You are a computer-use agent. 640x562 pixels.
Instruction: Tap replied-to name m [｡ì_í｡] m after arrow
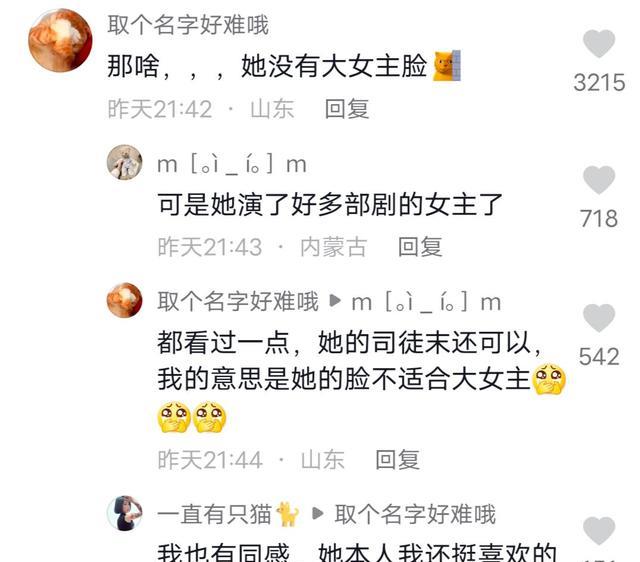[427, 303]
